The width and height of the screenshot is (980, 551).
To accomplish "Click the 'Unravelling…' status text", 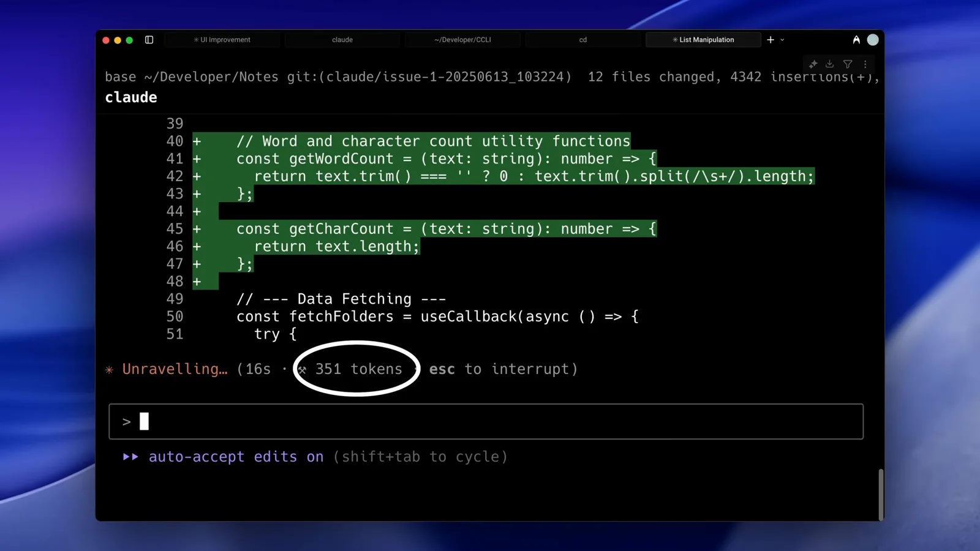I will click(175, 369).
